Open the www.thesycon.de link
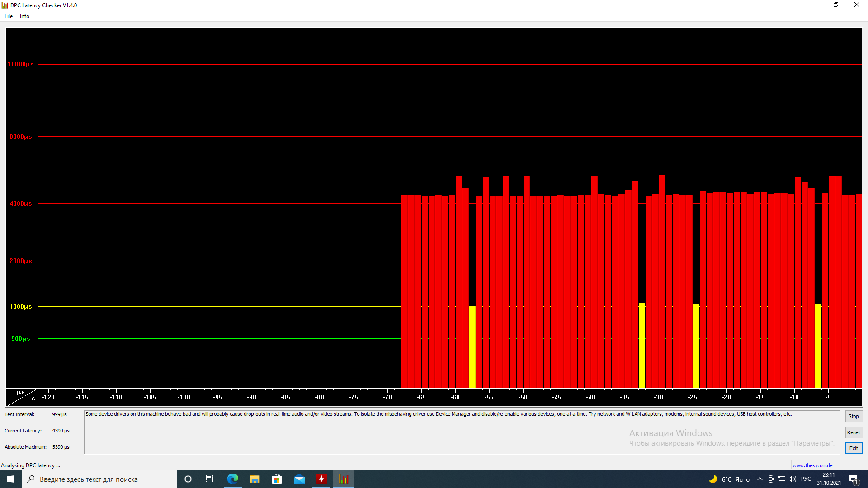 click(812, 465)
